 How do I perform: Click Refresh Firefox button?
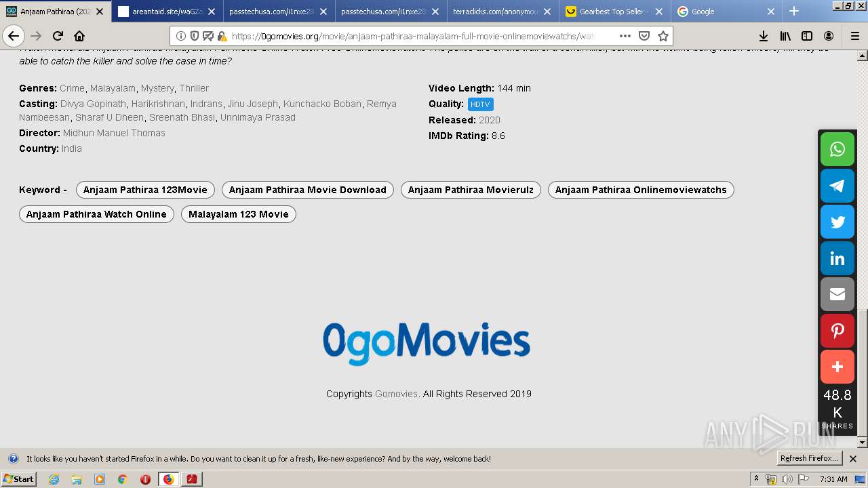(809, 459)
